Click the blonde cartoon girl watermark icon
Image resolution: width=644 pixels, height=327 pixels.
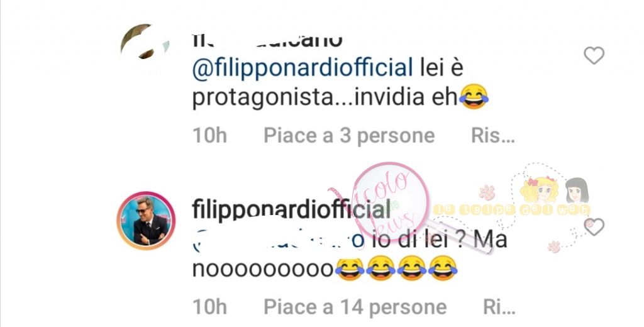tap(539, 189)
